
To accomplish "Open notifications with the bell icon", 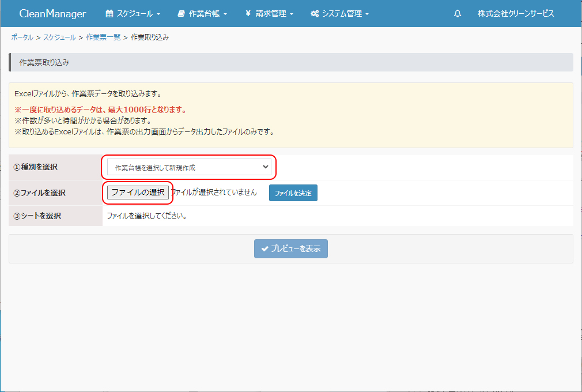I will tap(458, 14).
